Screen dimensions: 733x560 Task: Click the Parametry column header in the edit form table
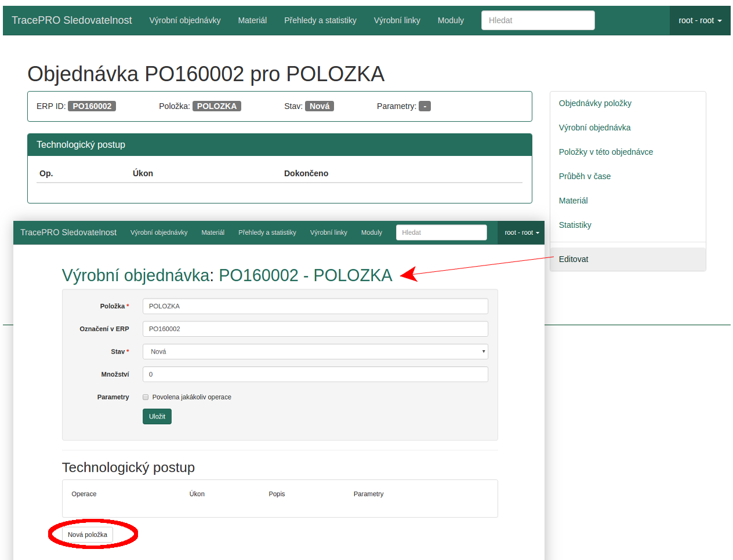369,494
